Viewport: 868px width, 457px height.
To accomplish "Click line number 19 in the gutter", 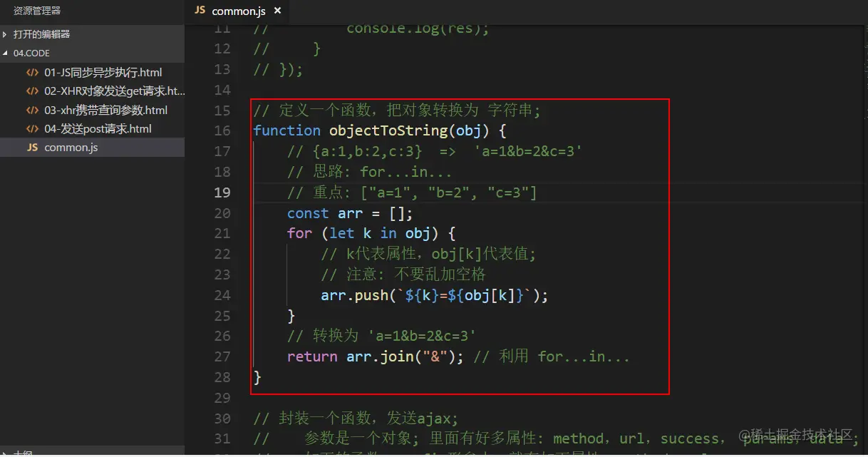I will point(222,192).
